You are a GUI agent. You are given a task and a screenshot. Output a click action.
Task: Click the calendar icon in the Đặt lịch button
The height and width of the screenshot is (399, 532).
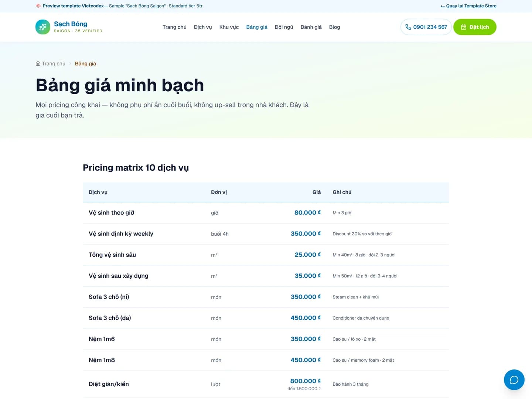coord(464,27)
